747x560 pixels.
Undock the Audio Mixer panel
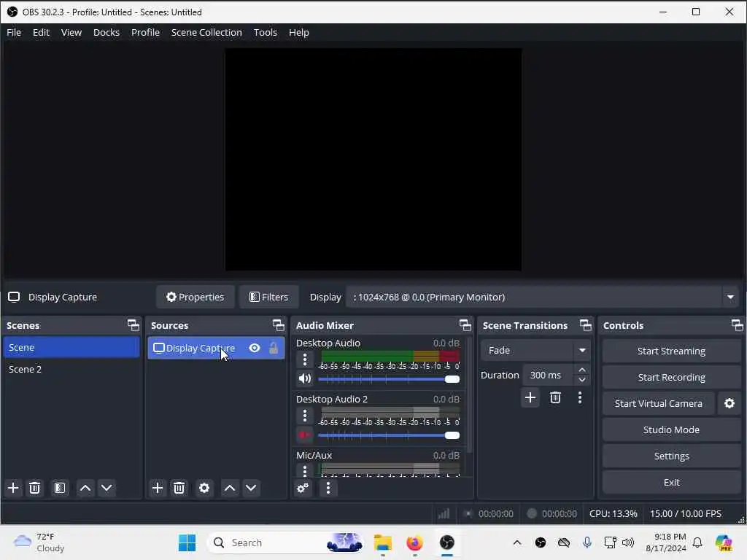click(465, 325)
